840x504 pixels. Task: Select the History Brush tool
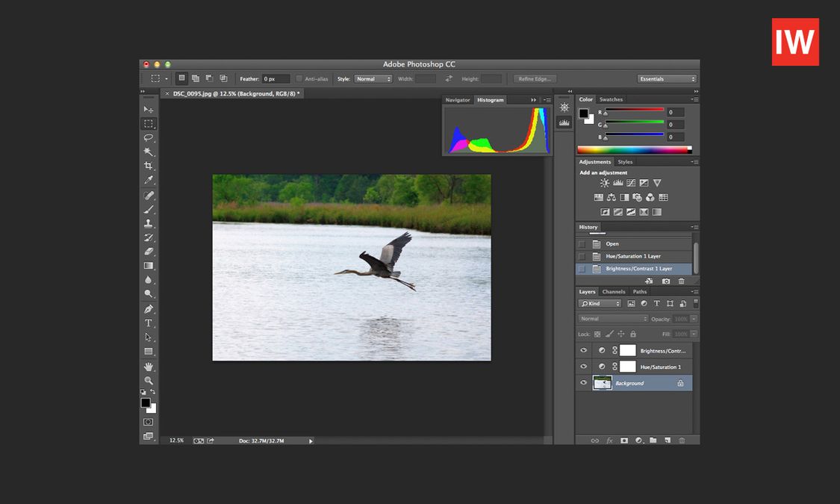coord(149,237)
